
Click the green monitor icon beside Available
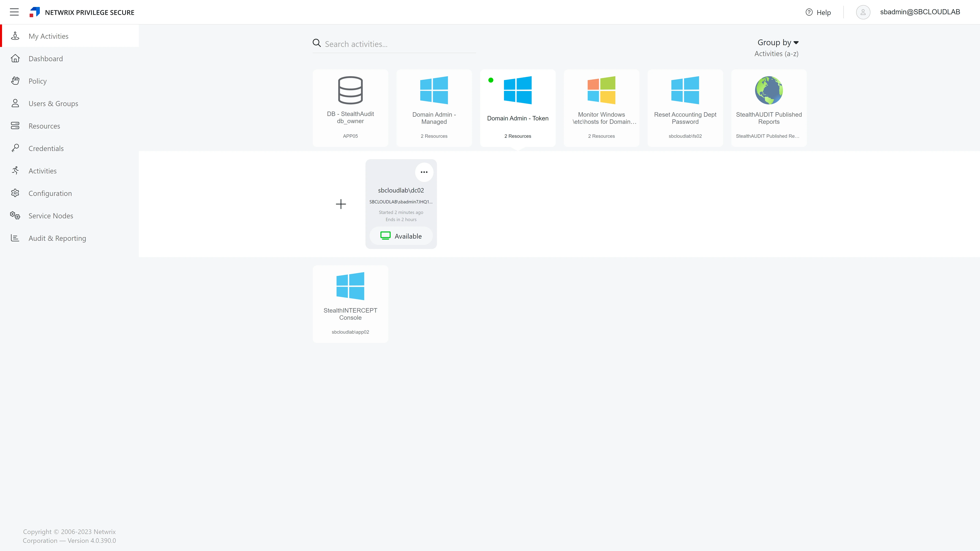coord(385,236)
